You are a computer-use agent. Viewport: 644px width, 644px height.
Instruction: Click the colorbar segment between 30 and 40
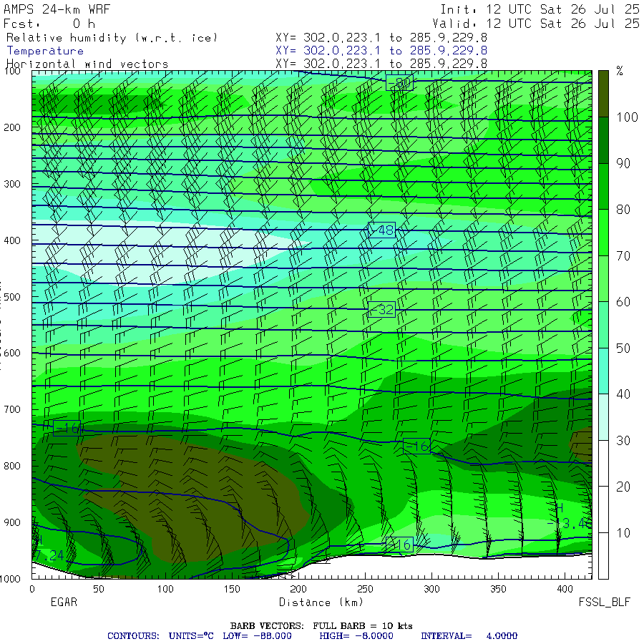click(x=603, y=417)
